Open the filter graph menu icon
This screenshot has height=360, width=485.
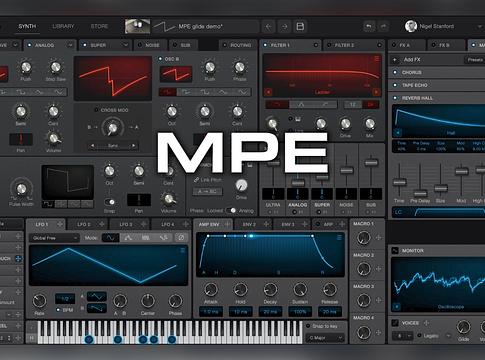coord(377,59)
